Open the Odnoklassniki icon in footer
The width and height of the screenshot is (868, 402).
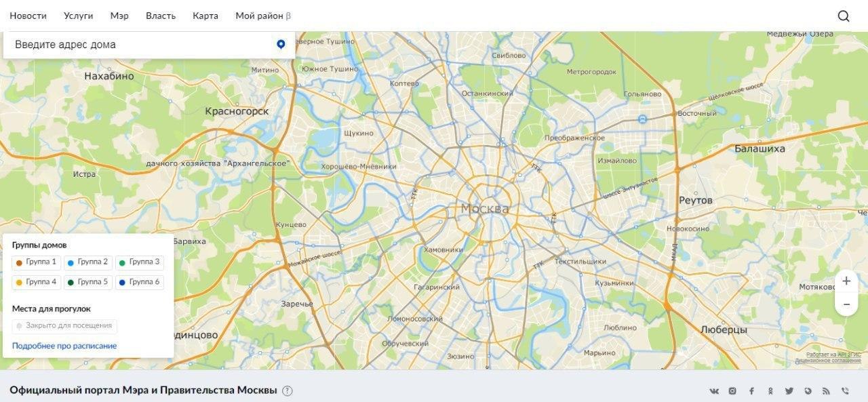coord(770,391)
